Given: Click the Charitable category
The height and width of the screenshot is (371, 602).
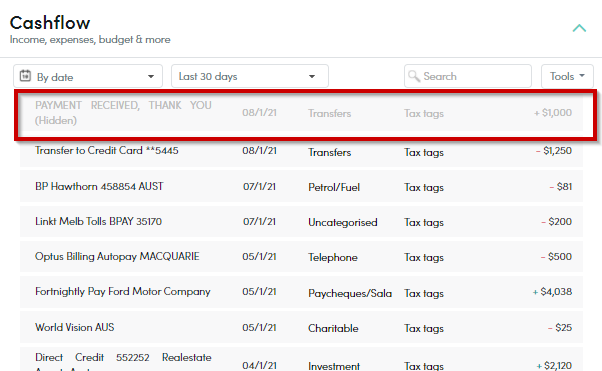Looking at the screenshot, I should tap(333, 328).
